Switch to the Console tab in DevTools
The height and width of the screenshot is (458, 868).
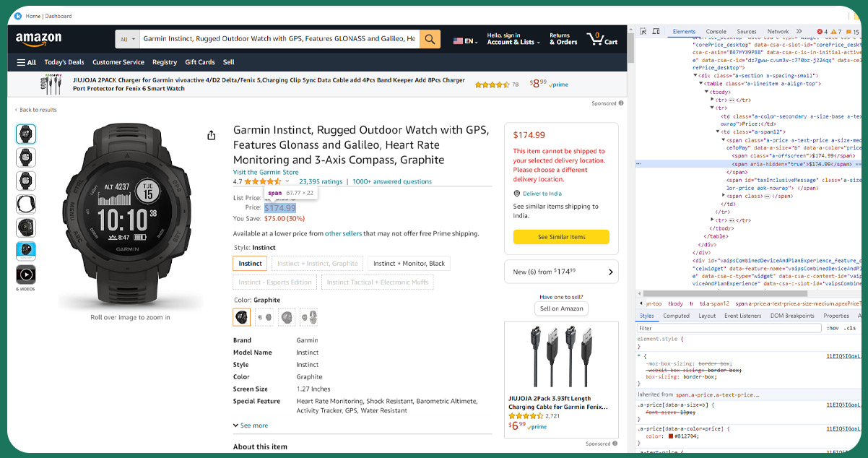[716, 31]
